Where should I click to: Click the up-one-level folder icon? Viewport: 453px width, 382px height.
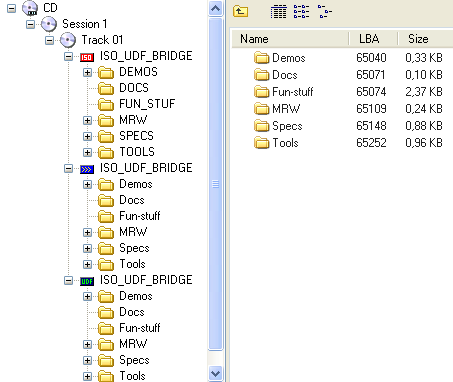pos(240,12)
